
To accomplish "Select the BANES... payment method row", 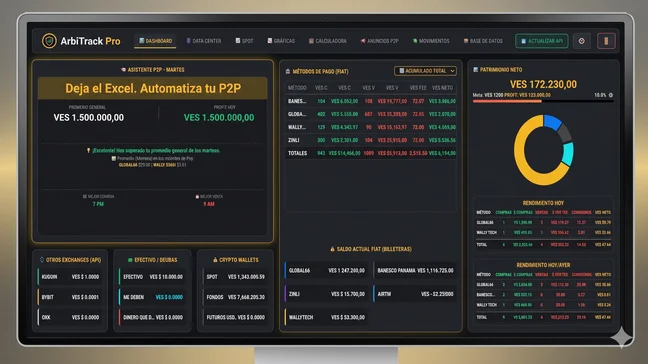I will pos(371,101).
